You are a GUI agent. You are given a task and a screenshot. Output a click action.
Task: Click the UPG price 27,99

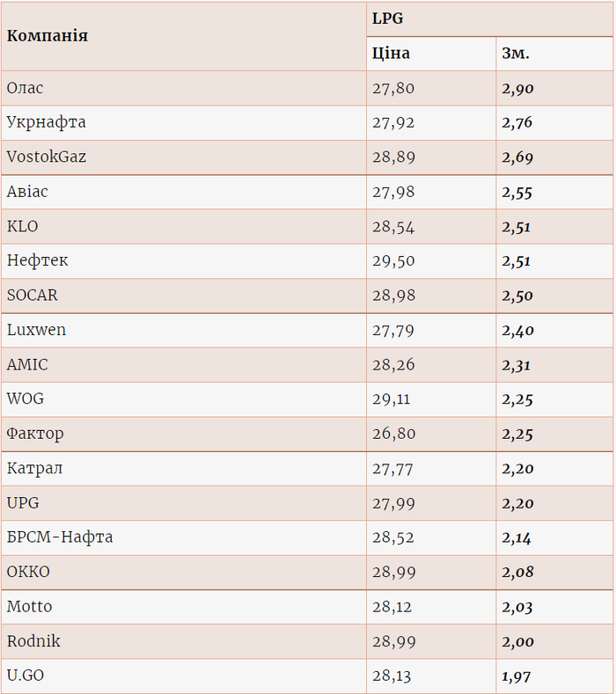[393, 503]
